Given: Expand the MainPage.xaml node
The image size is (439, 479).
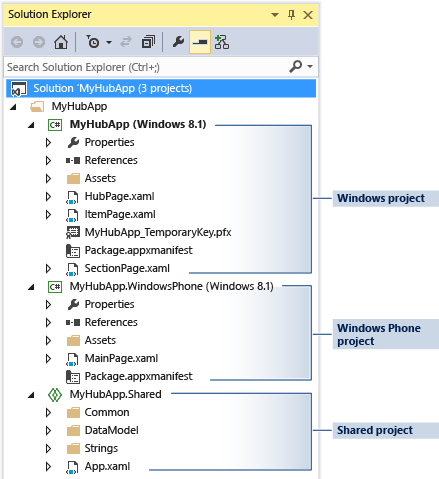Looking at the screenshot, I should coord(48,359).
